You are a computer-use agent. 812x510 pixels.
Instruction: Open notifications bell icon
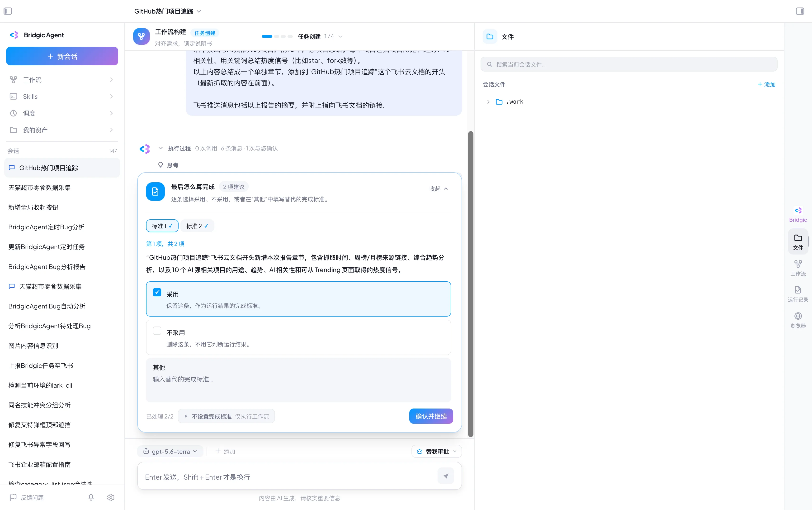point(91,497)
